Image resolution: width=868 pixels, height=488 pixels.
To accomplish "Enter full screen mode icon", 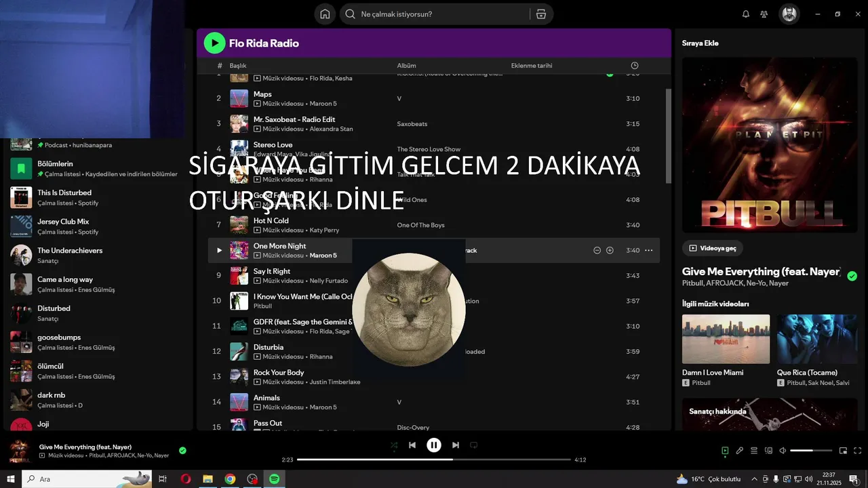I will click(x=857, y=450).
